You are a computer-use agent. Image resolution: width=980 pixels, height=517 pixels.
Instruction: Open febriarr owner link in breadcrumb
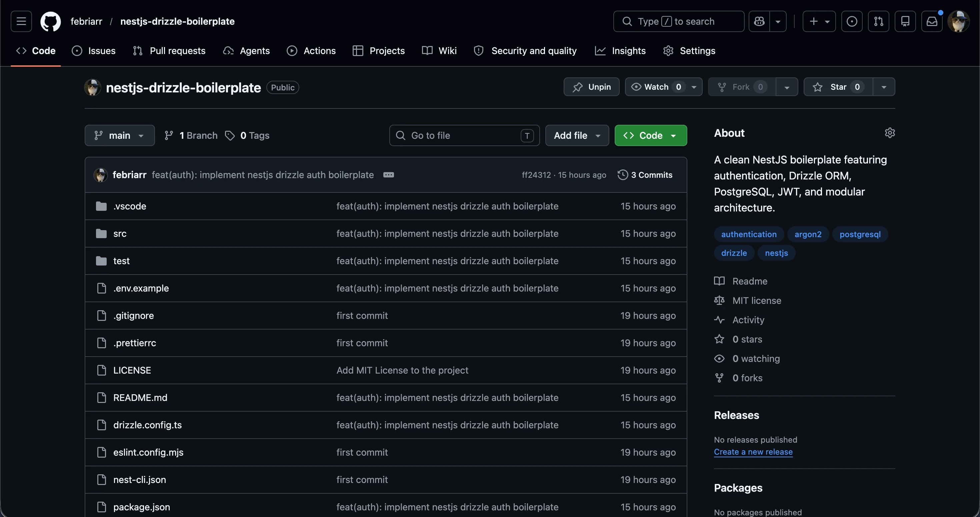[x=86, y=21]
